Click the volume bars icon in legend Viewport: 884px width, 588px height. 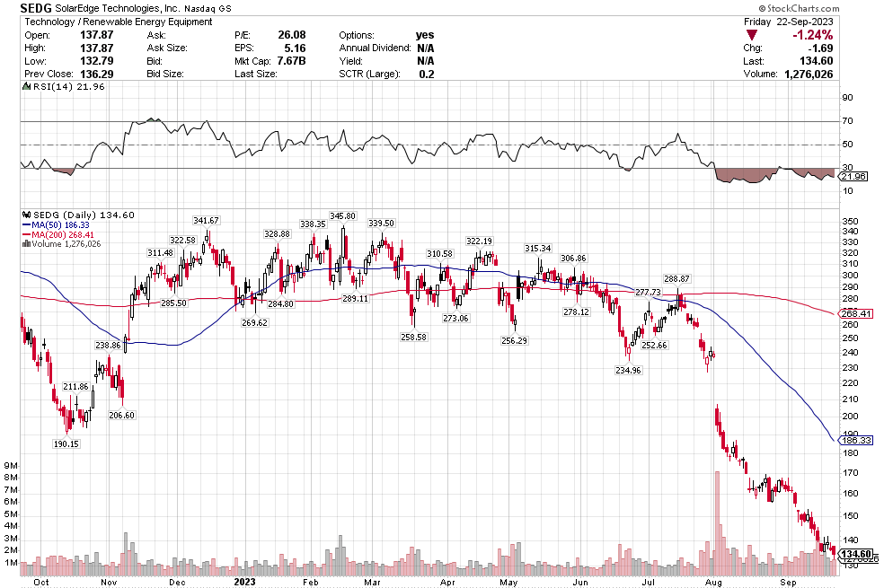[x=26, y=244]
